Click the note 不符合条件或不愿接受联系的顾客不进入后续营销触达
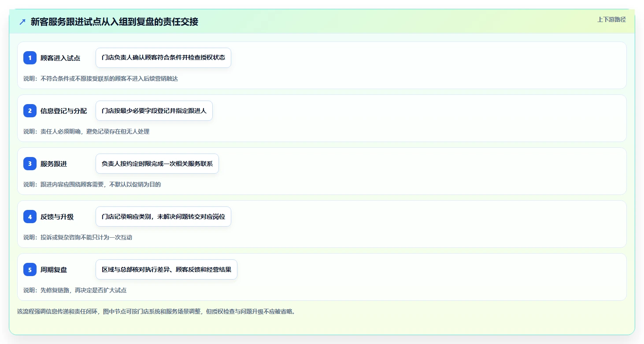This screenshot has height=344, width=644. (x=109, y=79)
